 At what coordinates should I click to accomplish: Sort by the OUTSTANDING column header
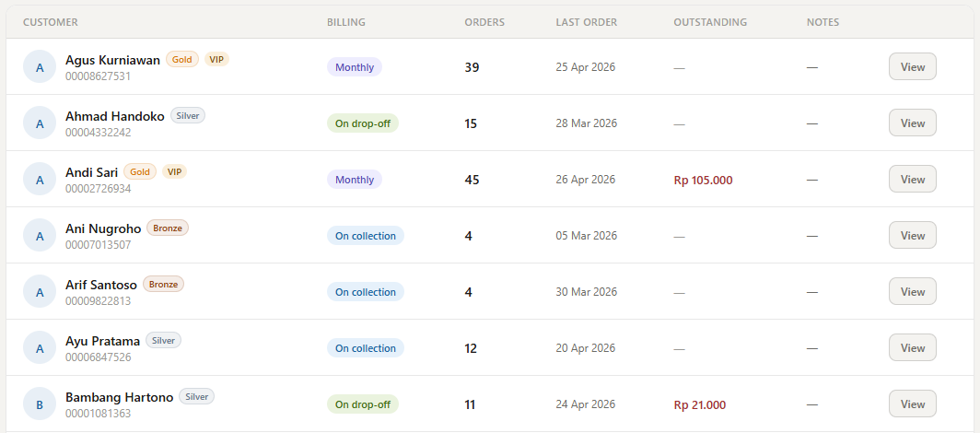(x=710, y=22)
